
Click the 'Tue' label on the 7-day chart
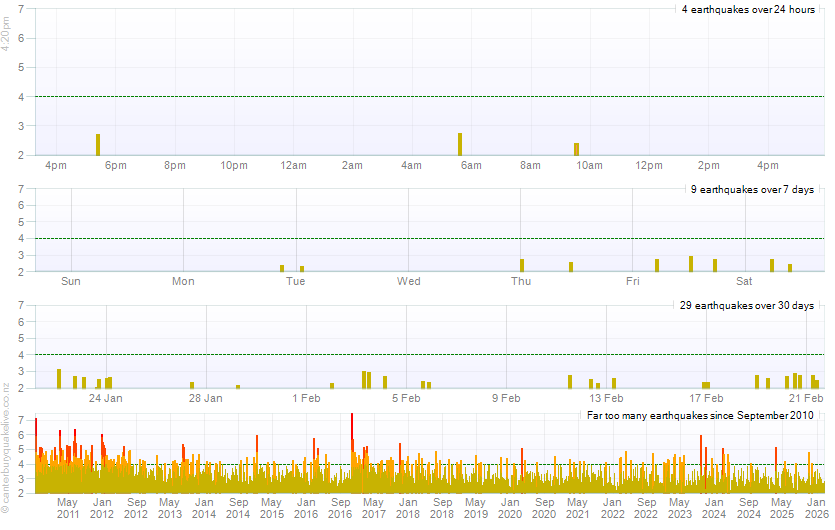click(x=296, y=281)
